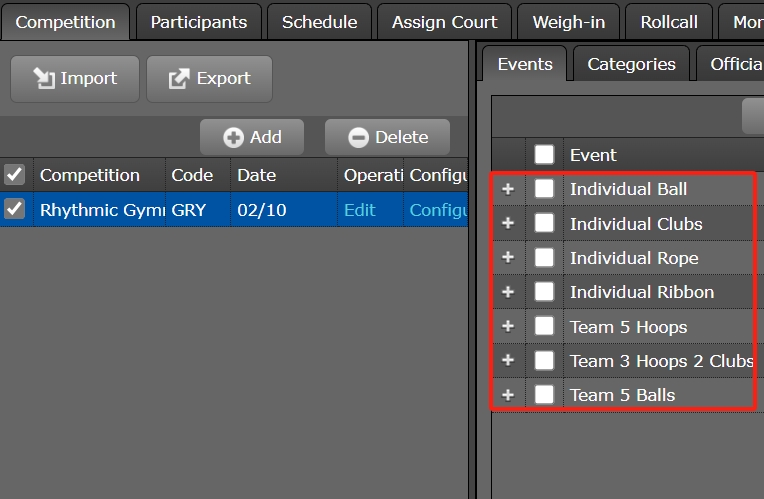764x499 pixels.
Task: Delete the selected competition
Action: tap(387, 138)
